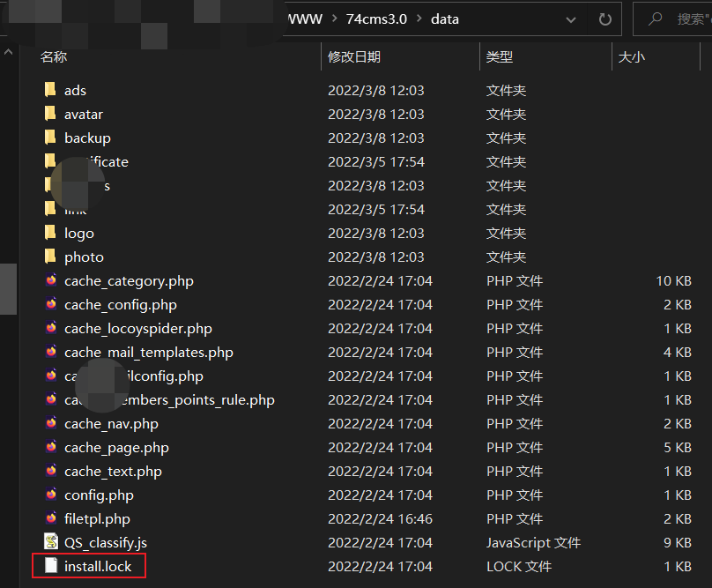Select the JavaScript icon beside QS_classify.js
The image size is (712, 588).
click(50, 542)
